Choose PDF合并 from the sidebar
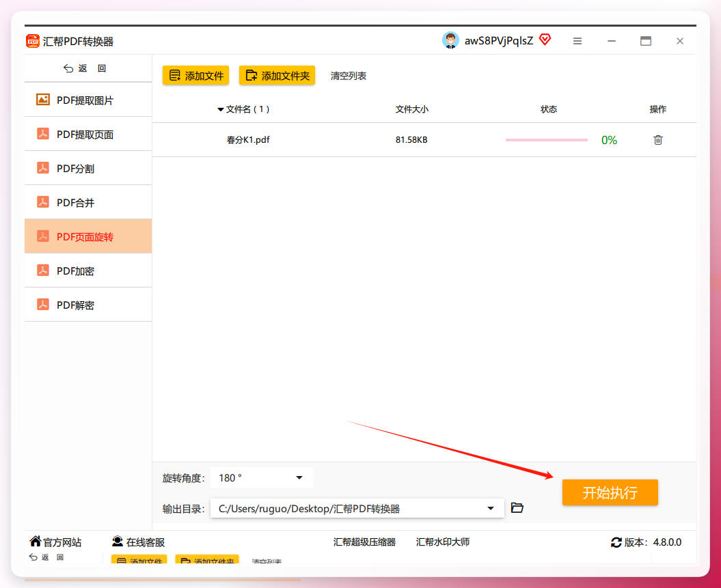Viewport: 721px width, 588px height. [88, 202]
